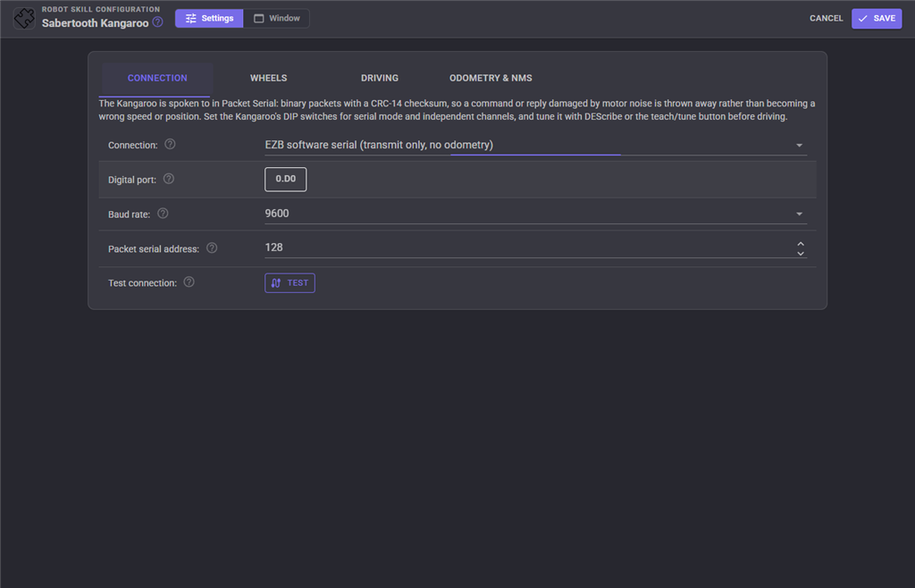Click the 'Digital port:' label

[x=132, y=180]
